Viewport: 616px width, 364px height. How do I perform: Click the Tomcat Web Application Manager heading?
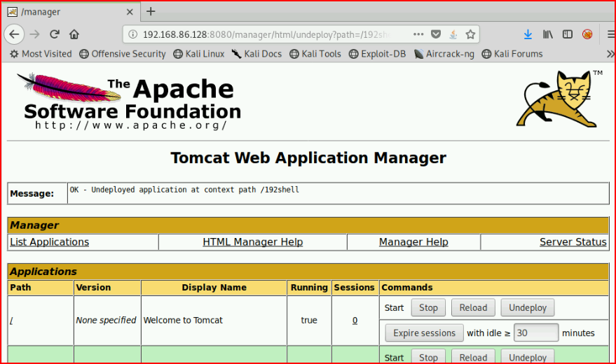308,158
